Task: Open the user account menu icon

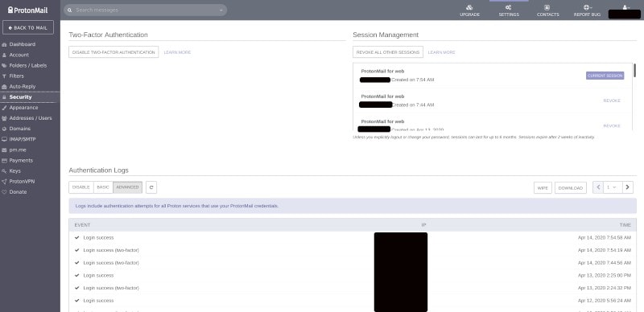Action: point(625,7)
